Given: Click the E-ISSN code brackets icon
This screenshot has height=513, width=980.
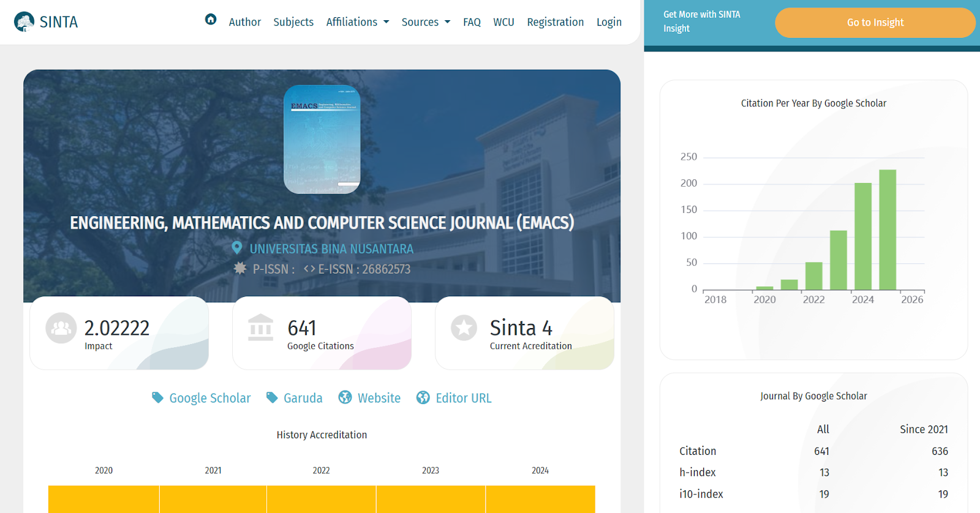Looking at the screenshot, I should (x=309, y=269).
